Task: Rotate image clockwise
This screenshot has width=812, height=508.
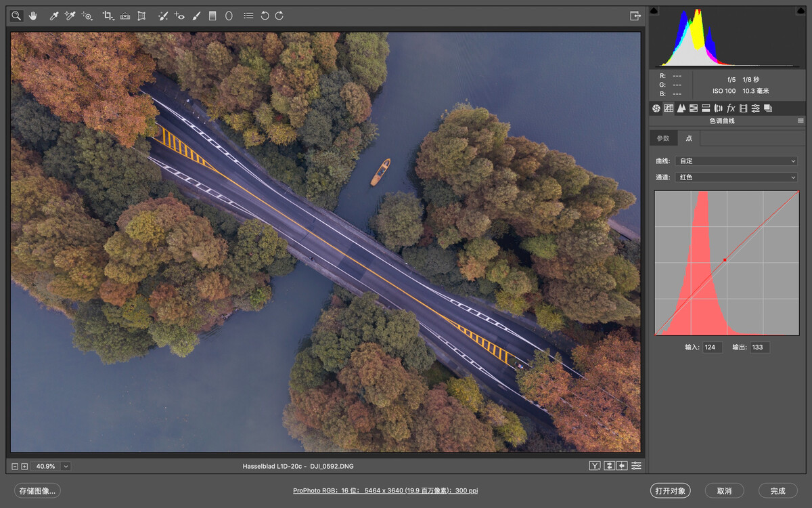Action: [x=279, y=16]
